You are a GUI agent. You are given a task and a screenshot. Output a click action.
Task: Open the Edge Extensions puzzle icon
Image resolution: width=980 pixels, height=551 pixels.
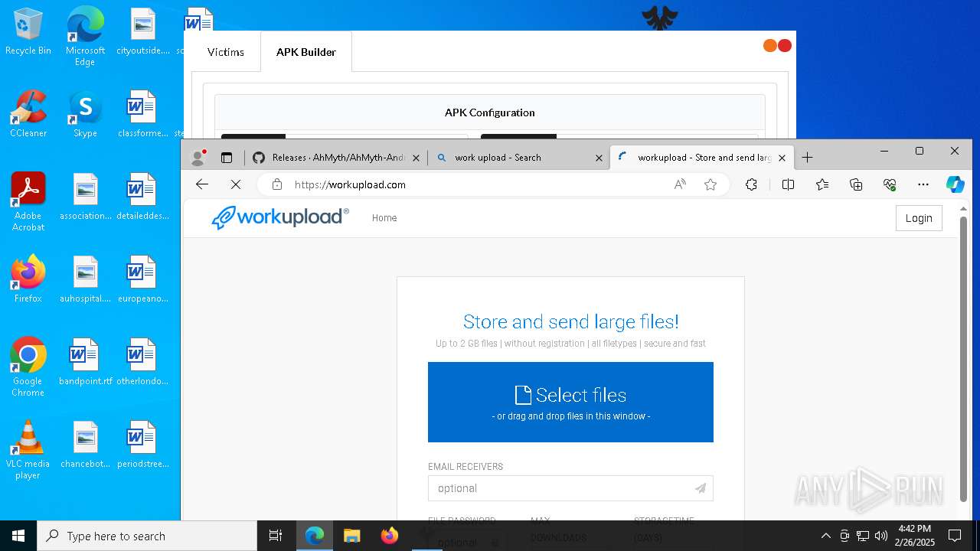[751, 184]
